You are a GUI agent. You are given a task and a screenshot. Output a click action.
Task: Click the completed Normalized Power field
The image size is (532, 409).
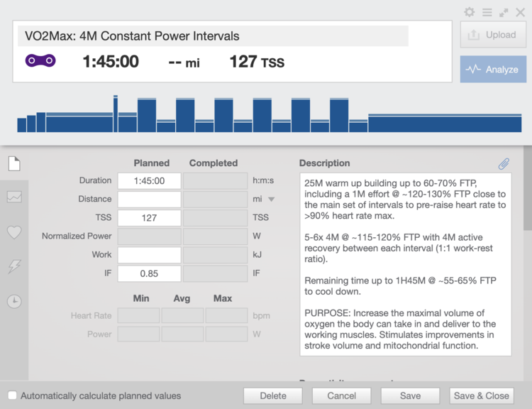[215, 236]
